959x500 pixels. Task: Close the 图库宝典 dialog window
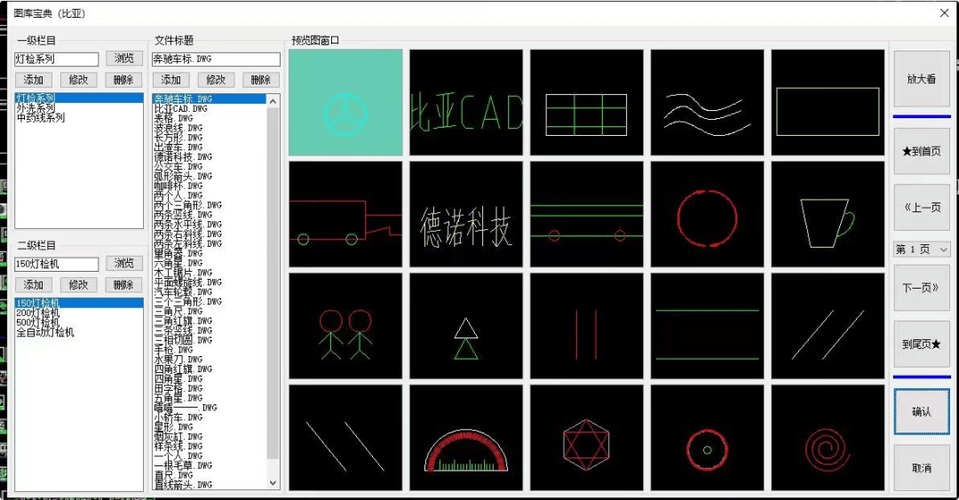(944, 13)
